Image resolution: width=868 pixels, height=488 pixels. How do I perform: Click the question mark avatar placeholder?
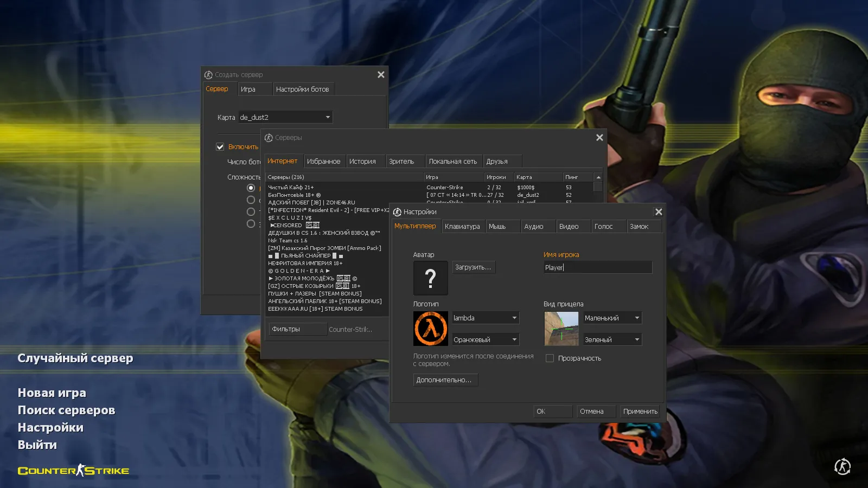tap(430, 278)
